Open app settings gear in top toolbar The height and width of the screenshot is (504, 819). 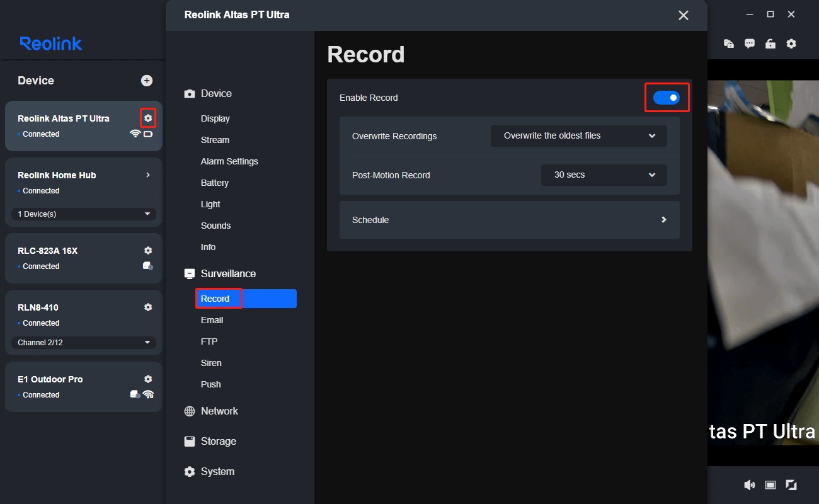(x=791, y=43)
